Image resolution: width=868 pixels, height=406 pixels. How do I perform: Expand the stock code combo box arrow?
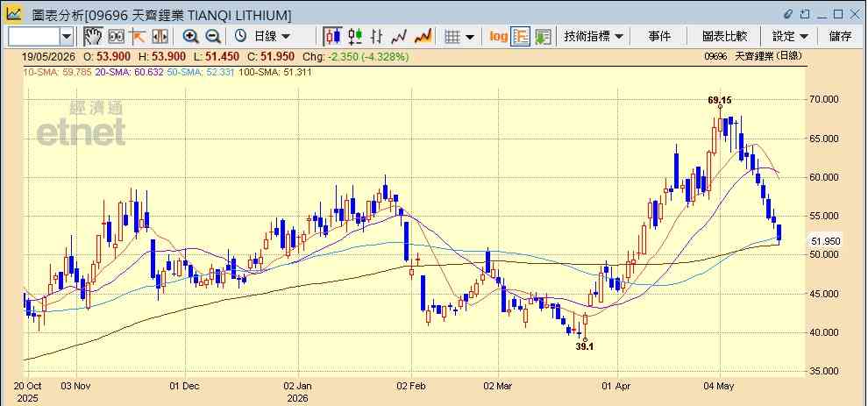(x=67, y=37)
